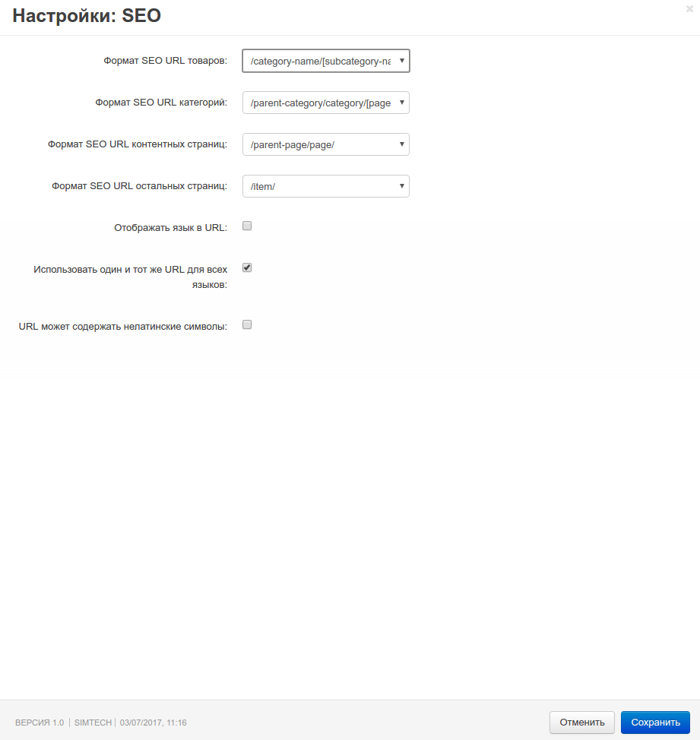Tick the non-Latin characters in URL checkbox

(247, 324)
